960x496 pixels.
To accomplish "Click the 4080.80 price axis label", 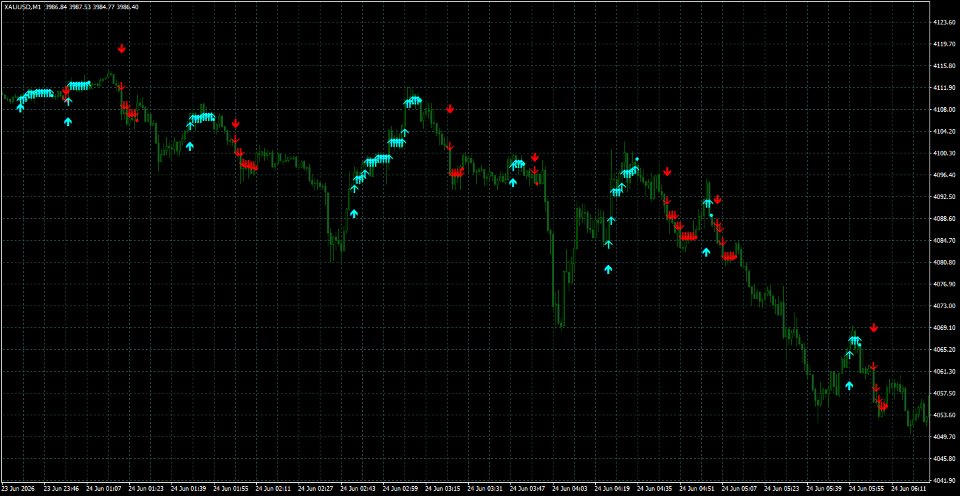I will click(944, 262).
